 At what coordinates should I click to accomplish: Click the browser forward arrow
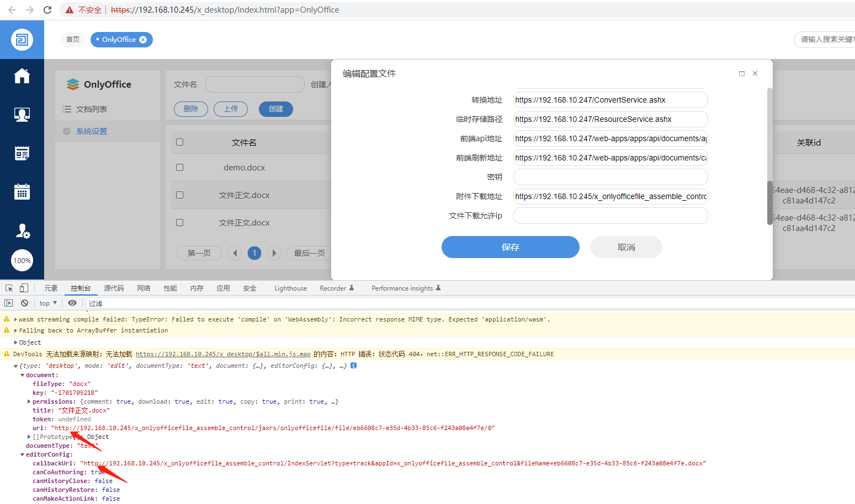click(30, 10)
